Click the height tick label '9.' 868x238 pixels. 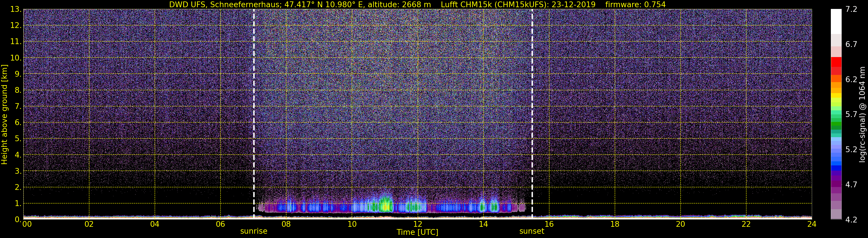(x=18, y=74)
